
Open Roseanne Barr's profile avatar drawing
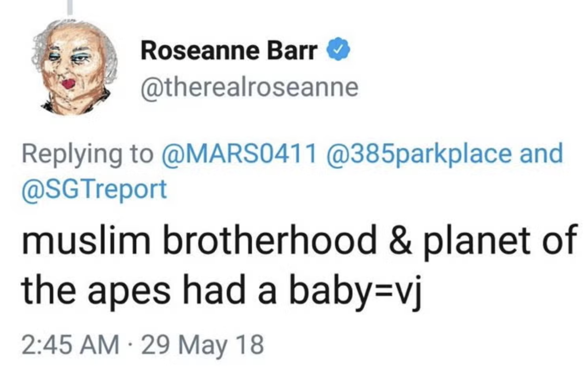(75, 67)
